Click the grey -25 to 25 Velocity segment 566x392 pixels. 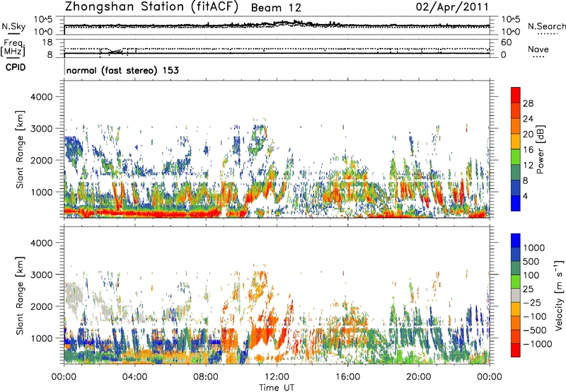[516, 295]
